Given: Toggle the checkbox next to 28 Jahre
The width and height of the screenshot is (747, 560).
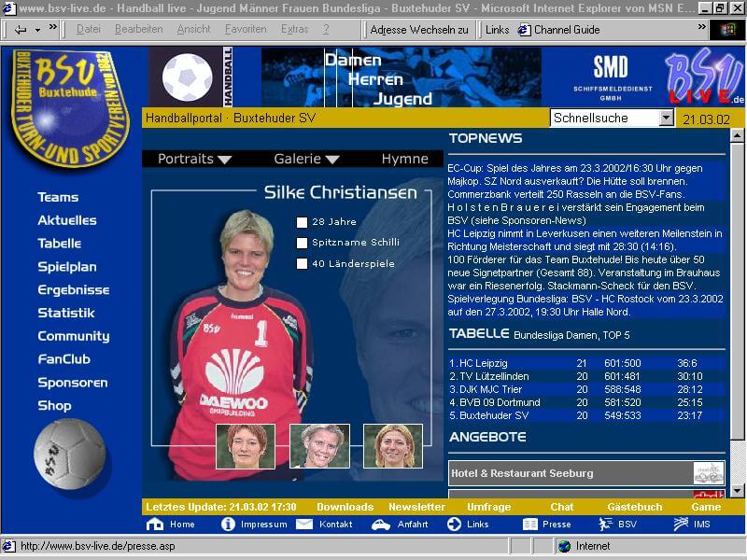Looking at the screenshot, I should click(x=302, y=222).
